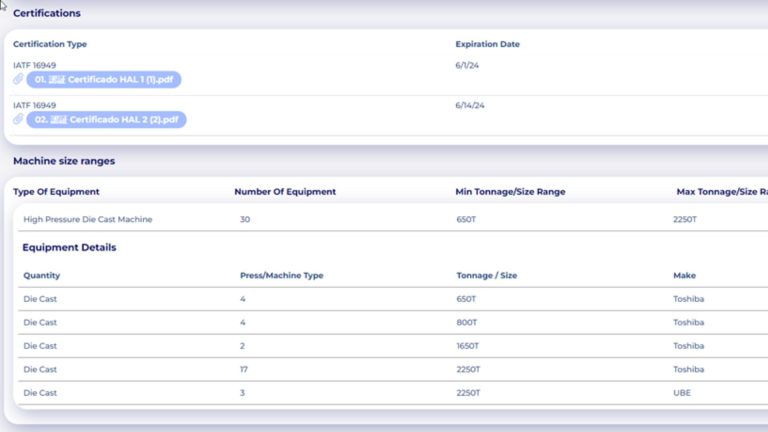Click the Min Tonnage/Size Range column header

click(515, 191)
